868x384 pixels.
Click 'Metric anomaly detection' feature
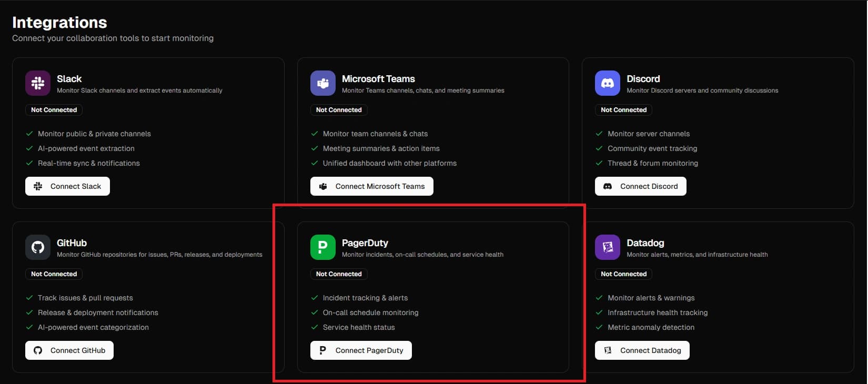click(x=651, y=327)
